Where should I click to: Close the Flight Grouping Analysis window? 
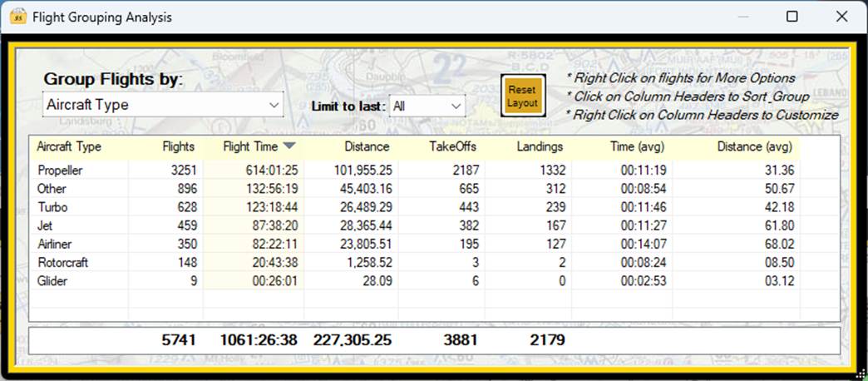point(842,17)
